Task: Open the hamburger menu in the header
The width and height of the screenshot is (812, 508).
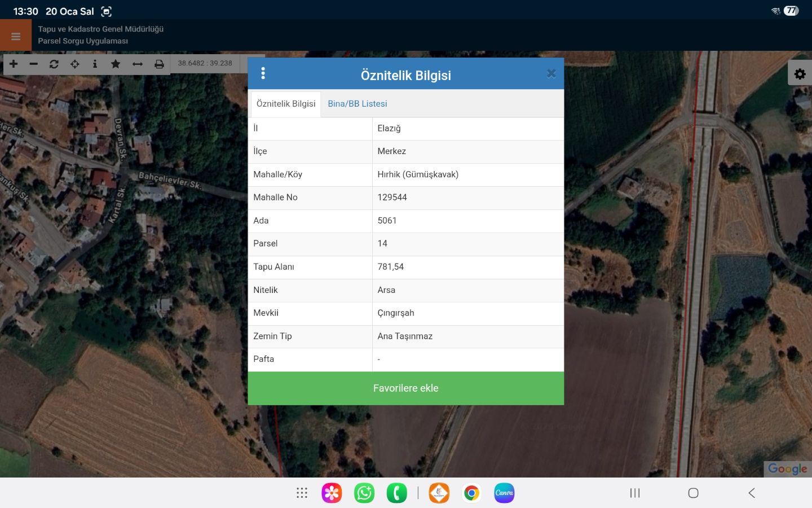Action: [16, 36]
